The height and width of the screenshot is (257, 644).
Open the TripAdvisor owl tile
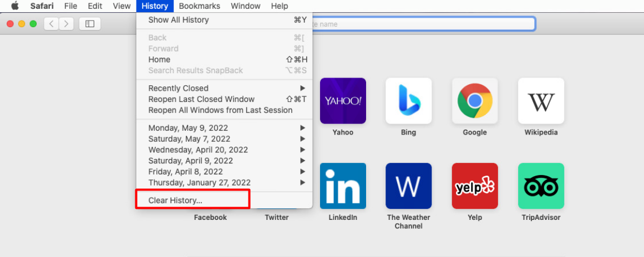point(541,186)
